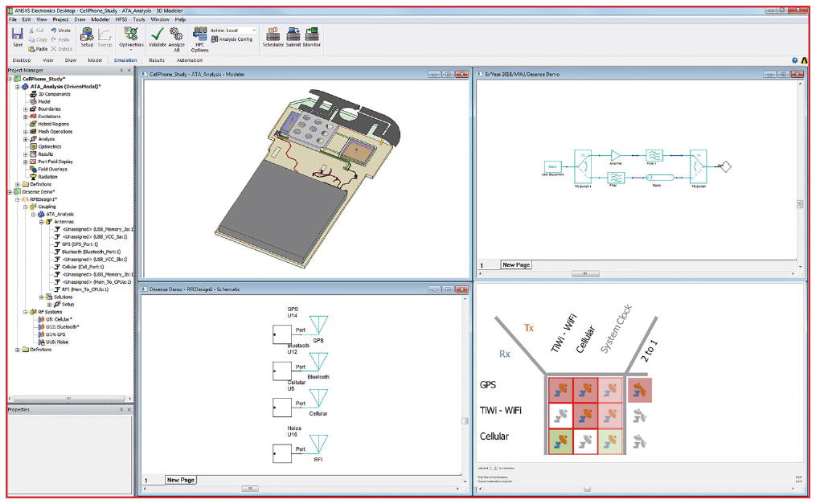Select RFI (Mem_To_CPUb:1) antenna entry
The width and height of the screenshot is (816, 504).
pyautogui.click(x=85, y=289)
